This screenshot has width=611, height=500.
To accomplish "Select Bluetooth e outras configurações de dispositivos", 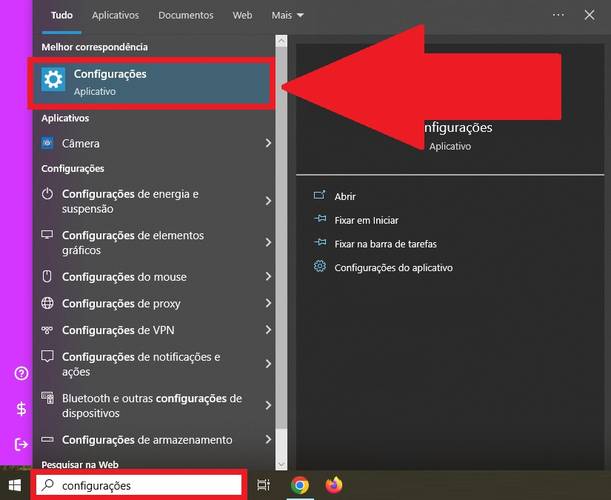I will 152,405.
